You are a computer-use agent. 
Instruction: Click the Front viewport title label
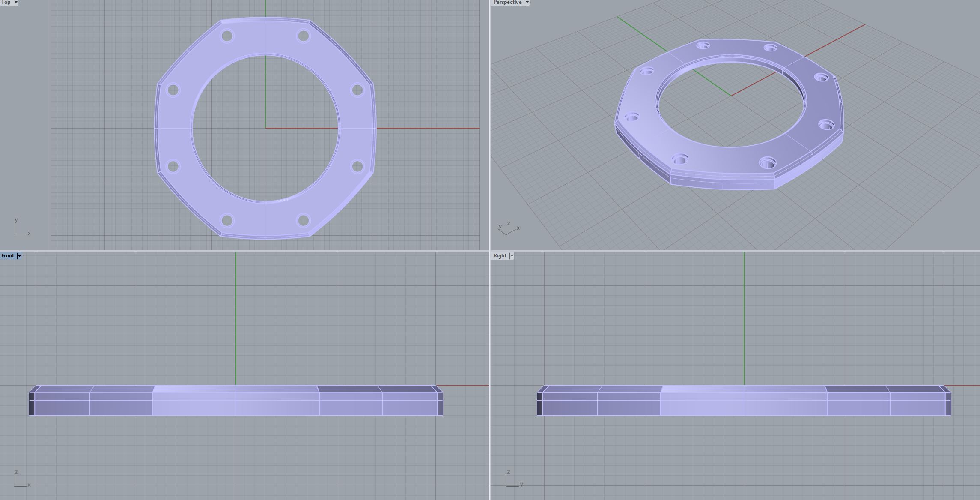8,256
